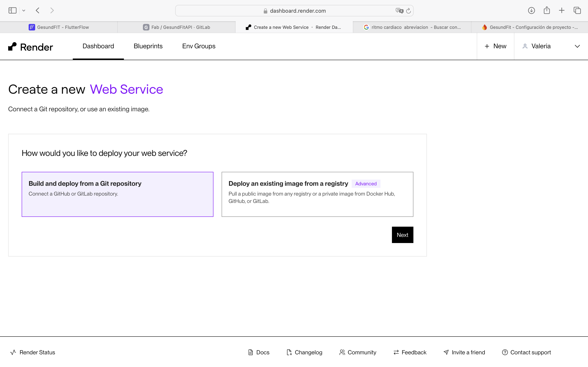Toggle the Advanced option for registry deployment
The image size is (588, 367).
tap(365, 183)
